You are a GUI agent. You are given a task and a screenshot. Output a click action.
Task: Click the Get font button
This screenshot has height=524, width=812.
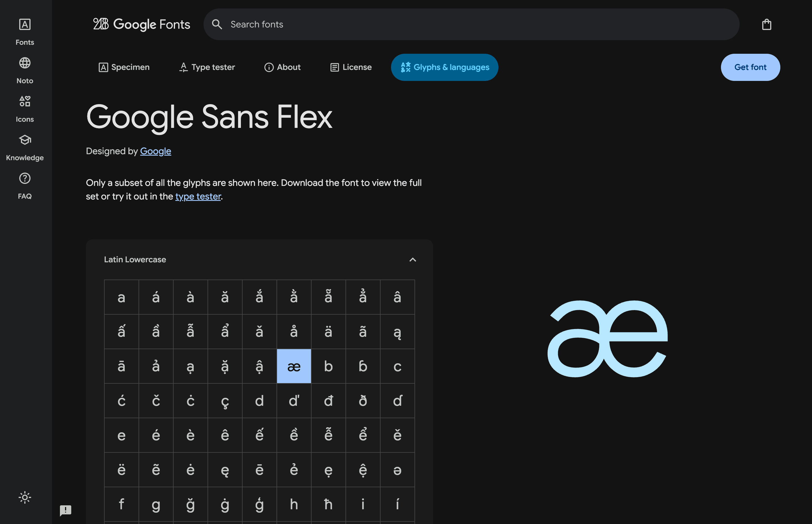[x=750, y=67]
